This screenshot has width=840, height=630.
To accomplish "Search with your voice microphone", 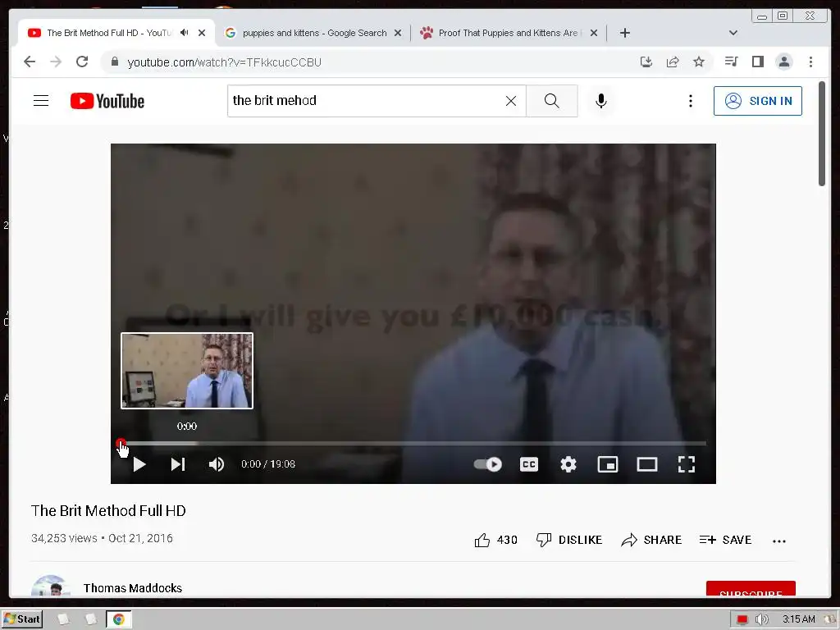I will point(601,101).
